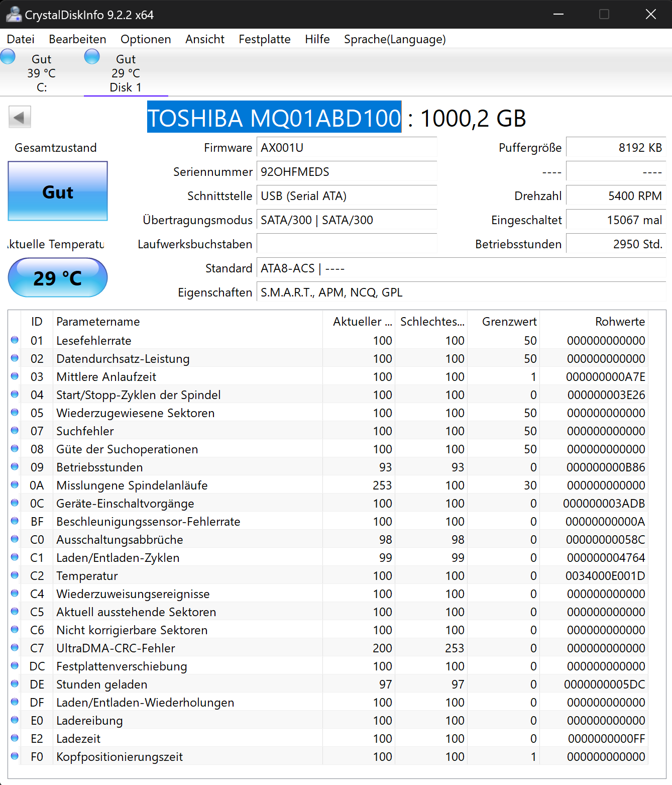Viewport: 672px width, 785px height.
Task: Click the Standard field ATA8-ACS
Action: pos(461,268)
